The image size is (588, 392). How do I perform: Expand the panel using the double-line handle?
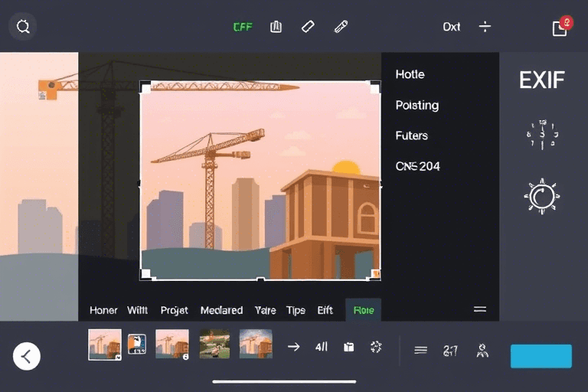pyautogui.click(x=480, y=309)
